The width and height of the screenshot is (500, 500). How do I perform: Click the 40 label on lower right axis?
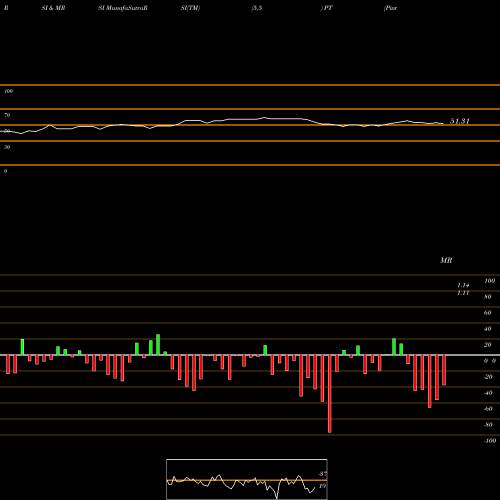[487, 329]
